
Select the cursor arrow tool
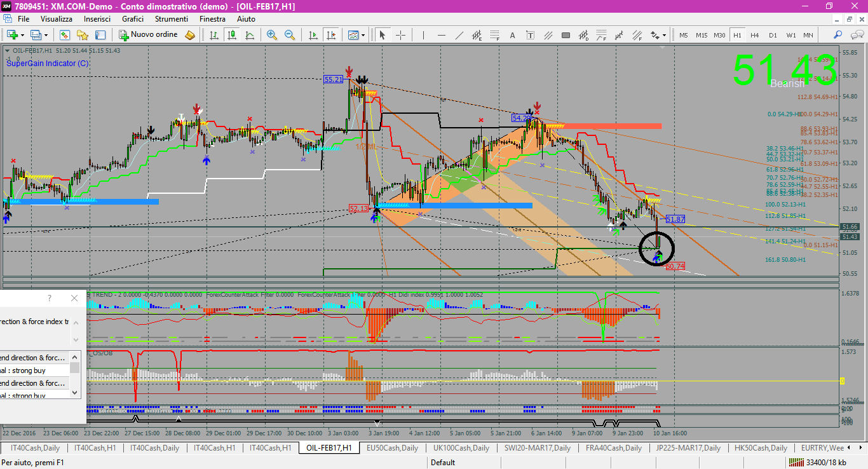383,35
